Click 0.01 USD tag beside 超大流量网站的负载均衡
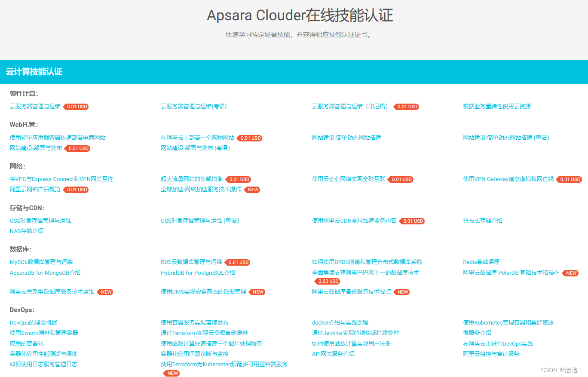This screenshot has width=588, height=377. point(239,179)
